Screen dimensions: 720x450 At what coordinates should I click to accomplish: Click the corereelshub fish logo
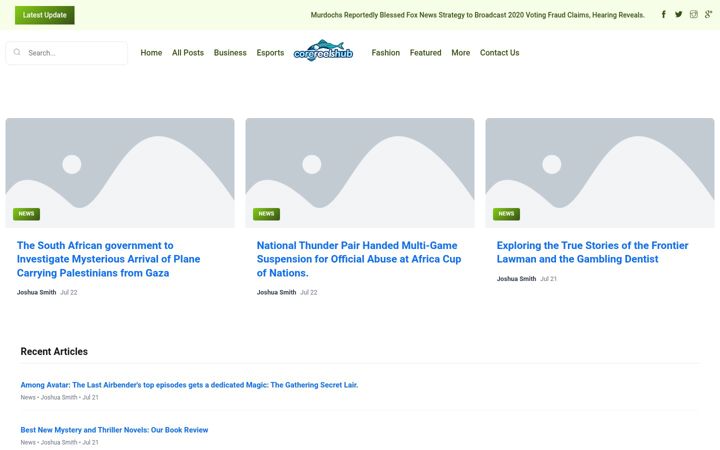coord(323,50)
